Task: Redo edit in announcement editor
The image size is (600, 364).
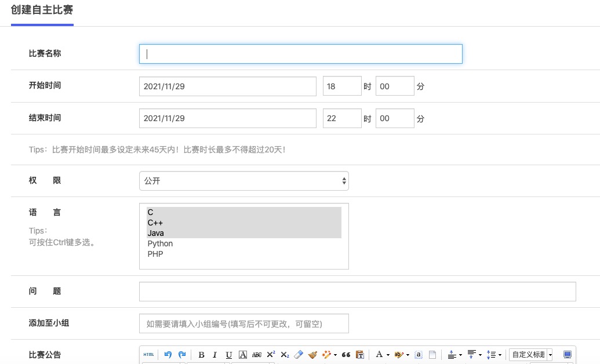Action: tap(182, 354)
